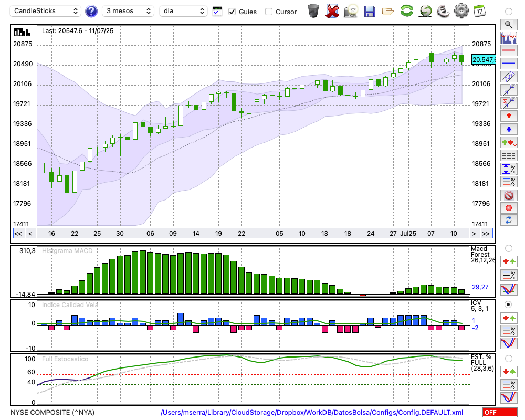This screenshot has height=420, width=525.
Task: Expand the '3 mesos' period dropdown
Action: (x=128, y=11)
